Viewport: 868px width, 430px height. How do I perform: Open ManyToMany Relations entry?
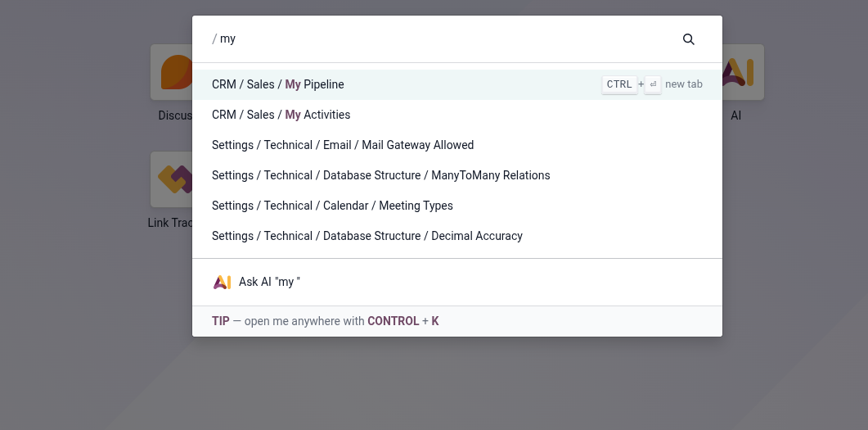(x=380, y=175)
